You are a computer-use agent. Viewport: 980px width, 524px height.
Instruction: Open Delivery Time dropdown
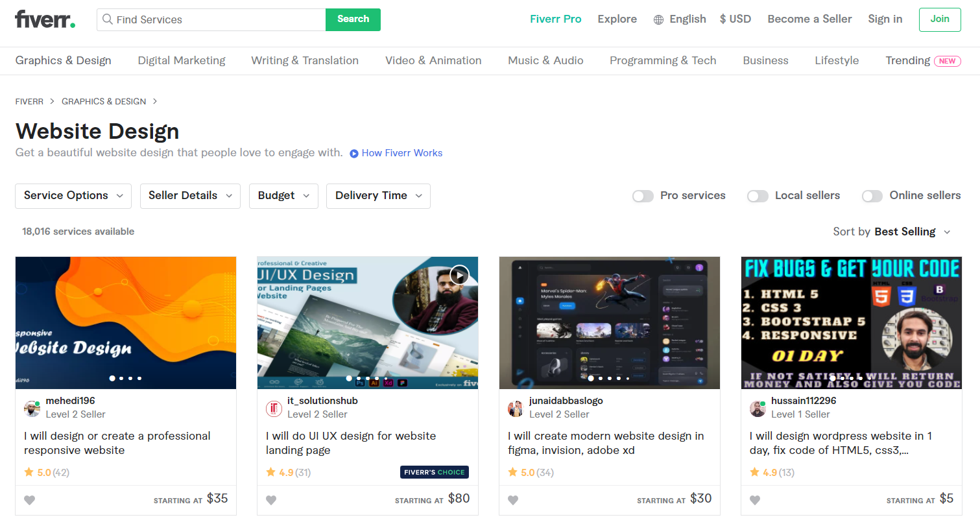[378, 196]
